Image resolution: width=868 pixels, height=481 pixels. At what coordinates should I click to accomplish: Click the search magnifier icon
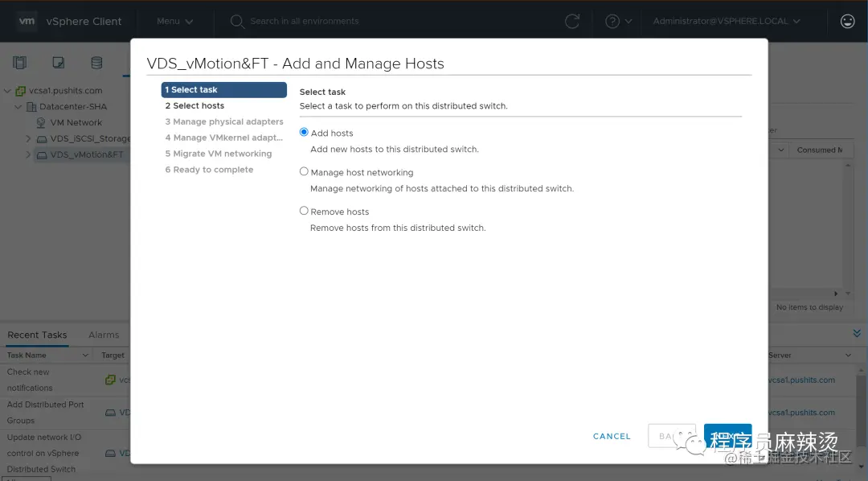tap(237, 22)
